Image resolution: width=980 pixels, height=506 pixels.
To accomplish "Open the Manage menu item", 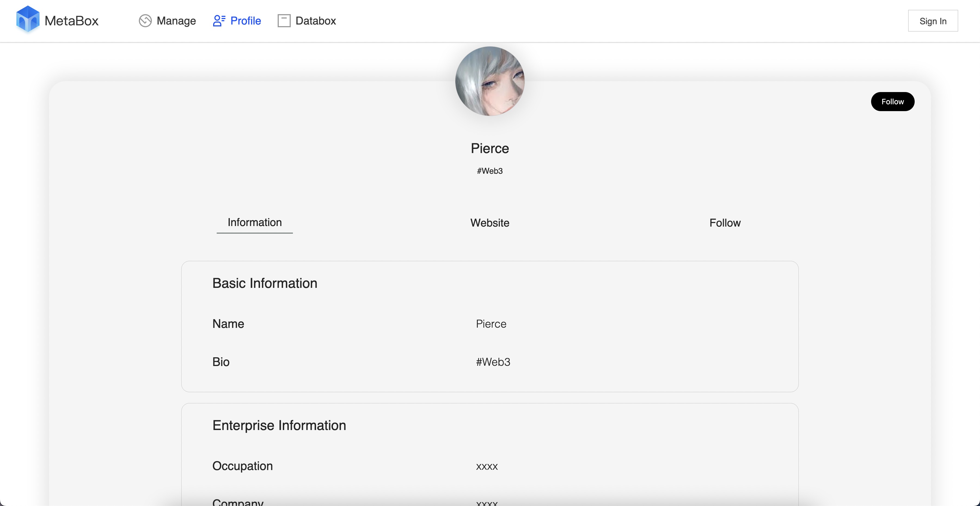I will tap(176, 20).
